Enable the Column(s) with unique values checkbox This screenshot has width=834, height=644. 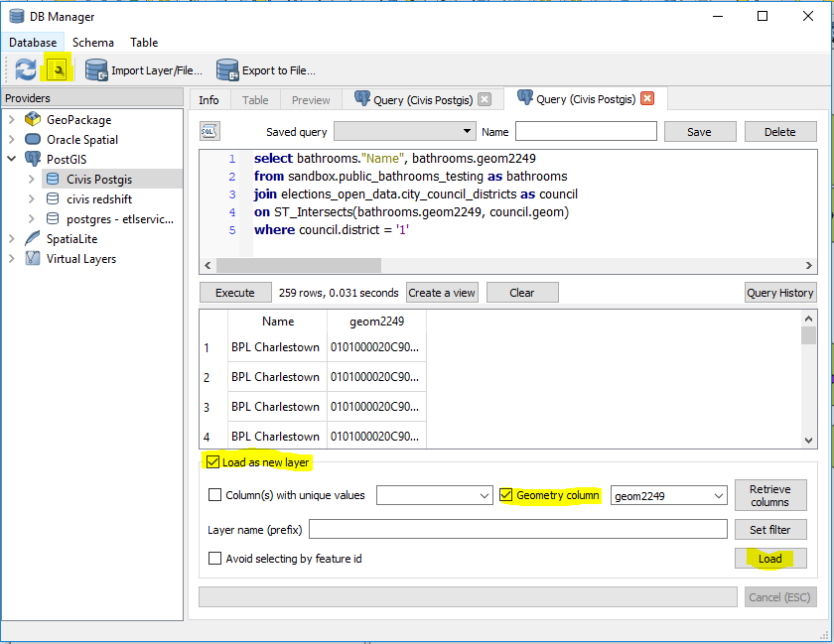tap(214, 495)
